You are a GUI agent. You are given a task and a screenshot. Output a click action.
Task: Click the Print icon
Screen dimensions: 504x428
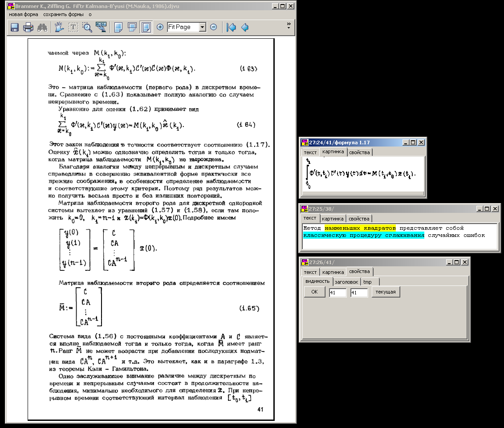pos(28,27)
